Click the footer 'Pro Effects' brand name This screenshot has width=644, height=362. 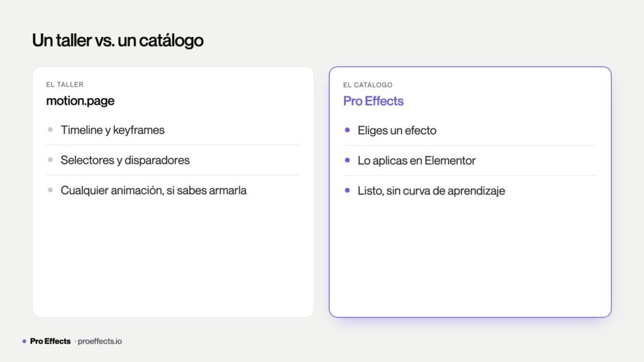50,341
